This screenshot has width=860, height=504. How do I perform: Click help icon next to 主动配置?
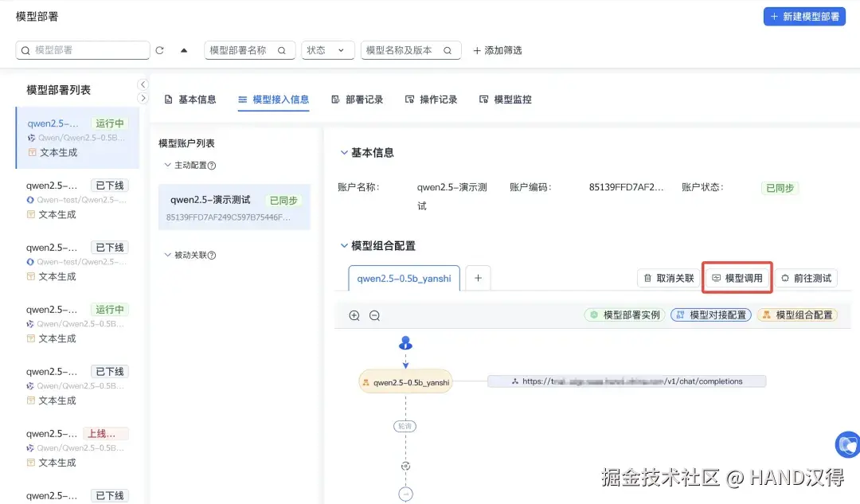[x=212, y=165]
